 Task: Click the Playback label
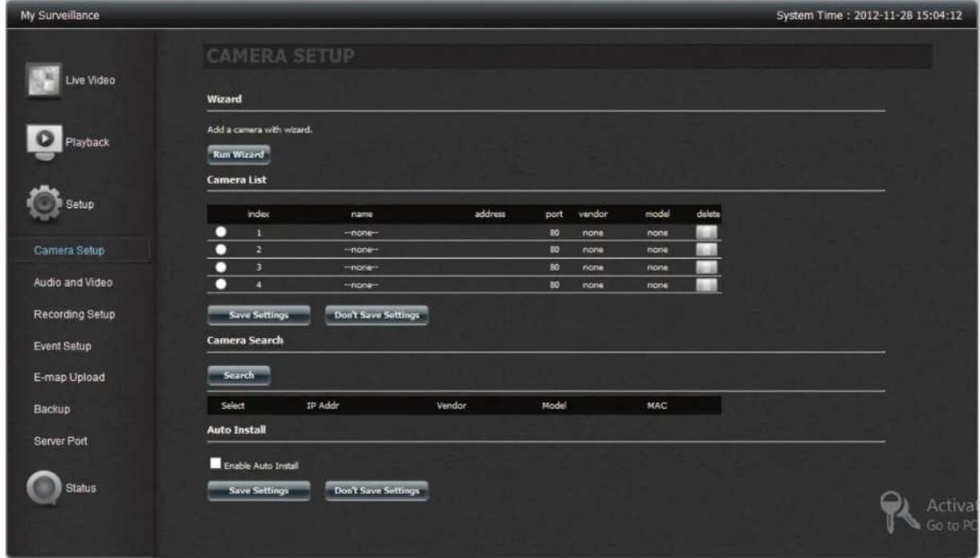pos(87,143)
